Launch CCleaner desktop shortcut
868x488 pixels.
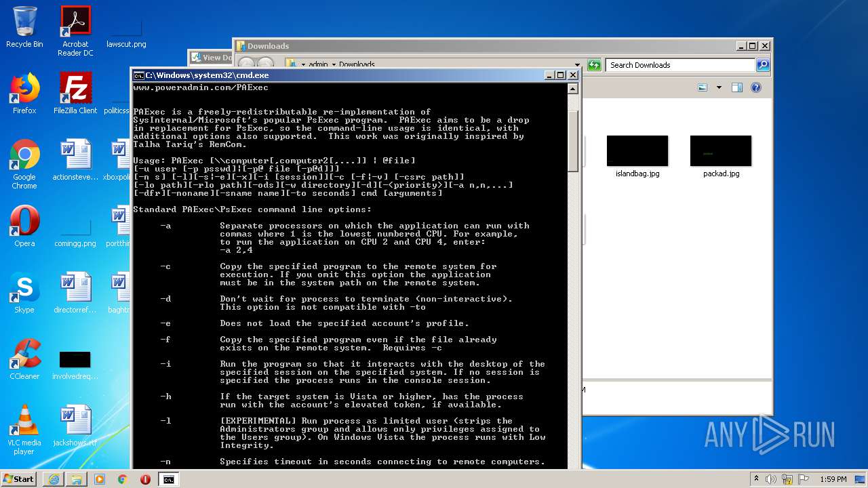point(24,359)
